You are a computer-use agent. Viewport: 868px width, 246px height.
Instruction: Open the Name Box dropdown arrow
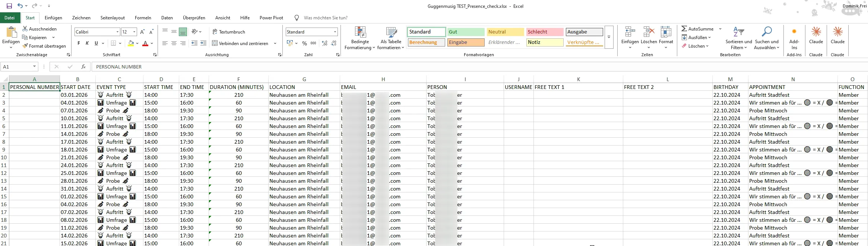tap(34, 67)
